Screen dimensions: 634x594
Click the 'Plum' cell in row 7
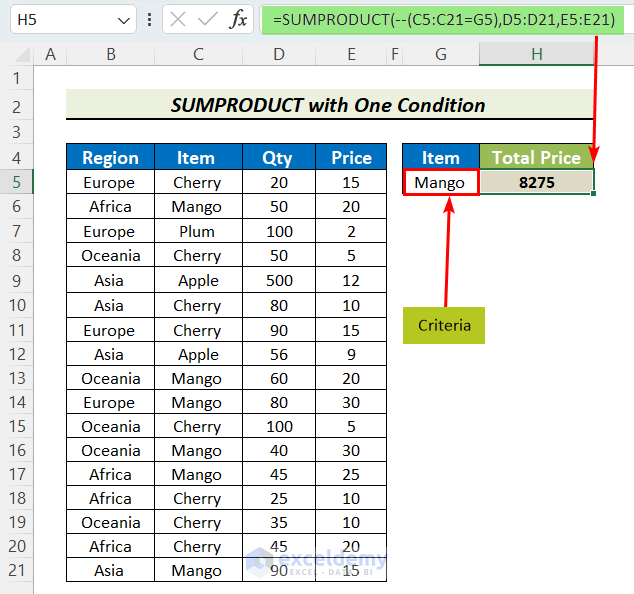(198, 231)
